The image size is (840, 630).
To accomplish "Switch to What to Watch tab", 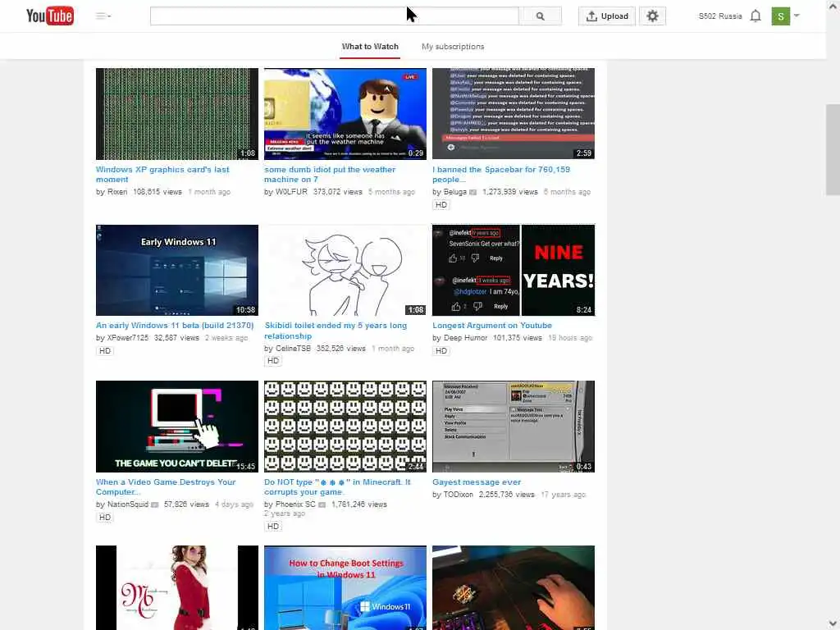I will click(x=370, y=47).
